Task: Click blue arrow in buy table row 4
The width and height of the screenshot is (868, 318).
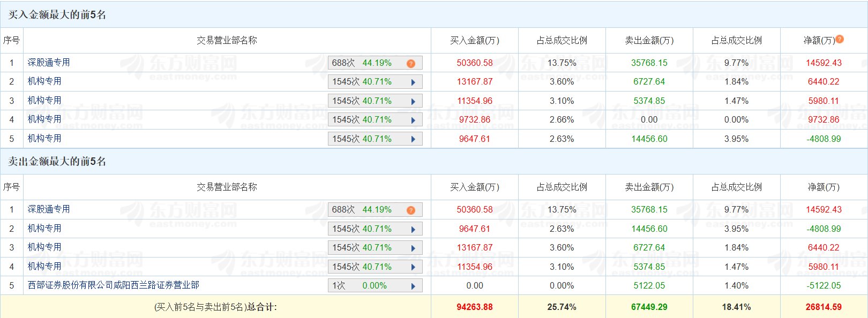Action: pyautogui.click(x=413, y=120)
